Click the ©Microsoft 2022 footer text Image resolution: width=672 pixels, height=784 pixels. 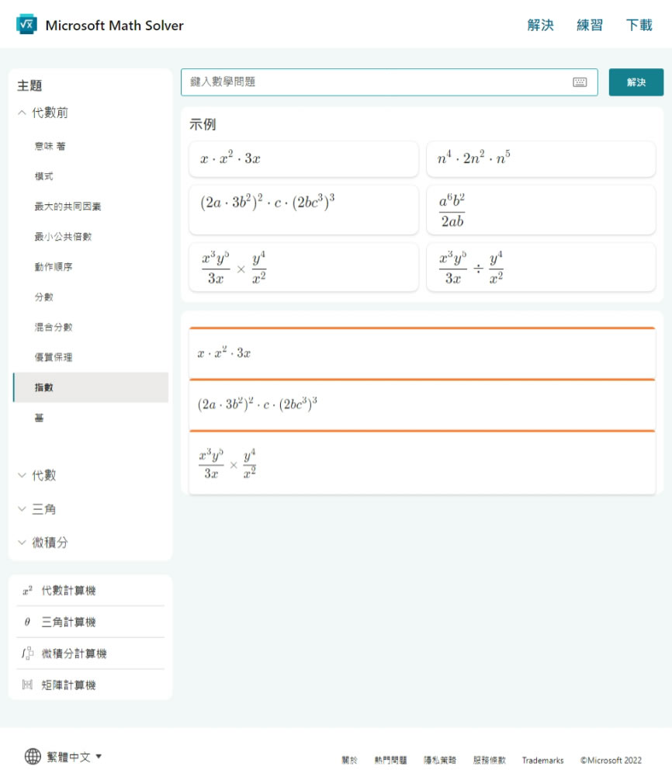pos(611,760)
